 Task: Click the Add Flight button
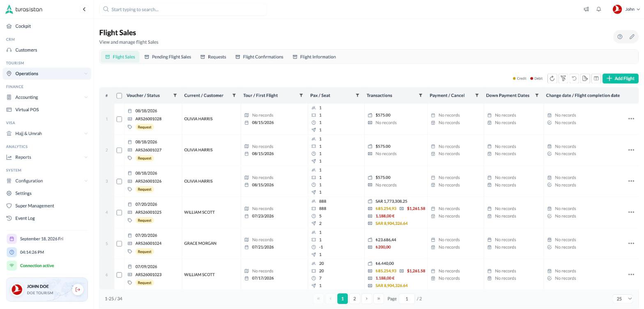(620, 78)
